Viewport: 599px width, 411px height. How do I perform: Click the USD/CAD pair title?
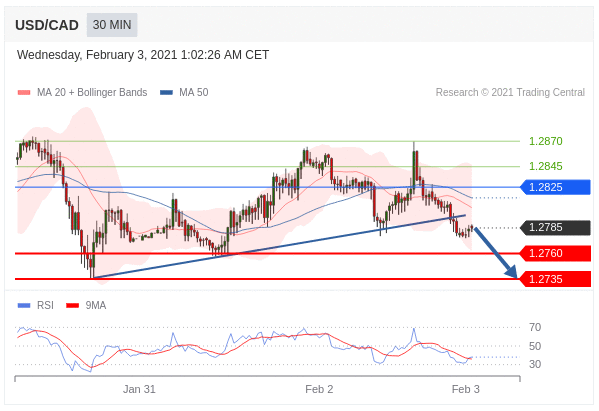(47, 25)
